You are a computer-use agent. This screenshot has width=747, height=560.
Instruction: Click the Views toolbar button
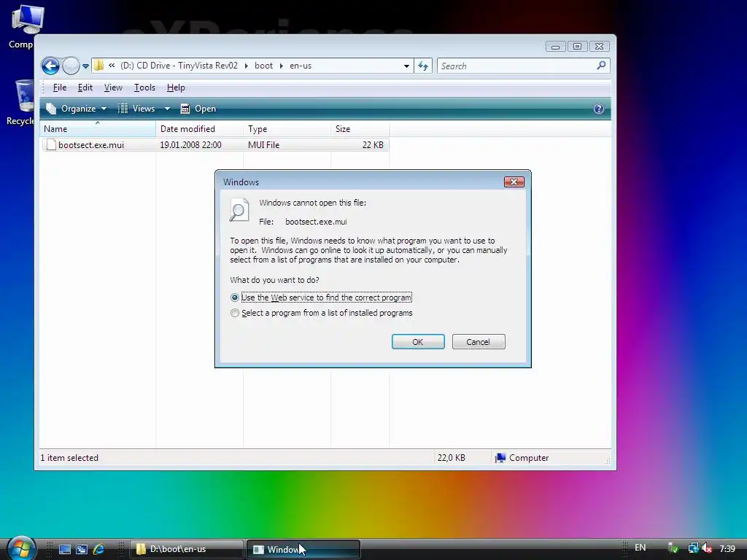click(x=136, y=109)
